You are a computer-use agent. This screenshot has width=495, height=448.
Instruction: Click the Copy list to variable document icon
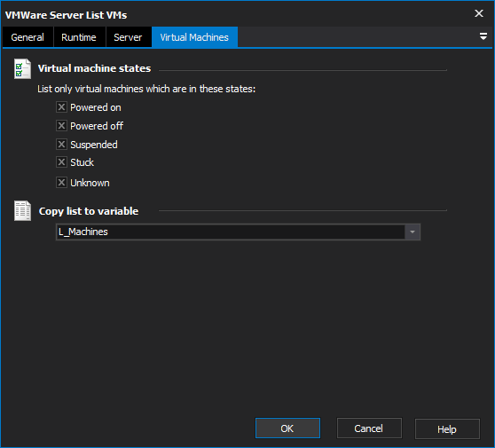click(22, 210)
